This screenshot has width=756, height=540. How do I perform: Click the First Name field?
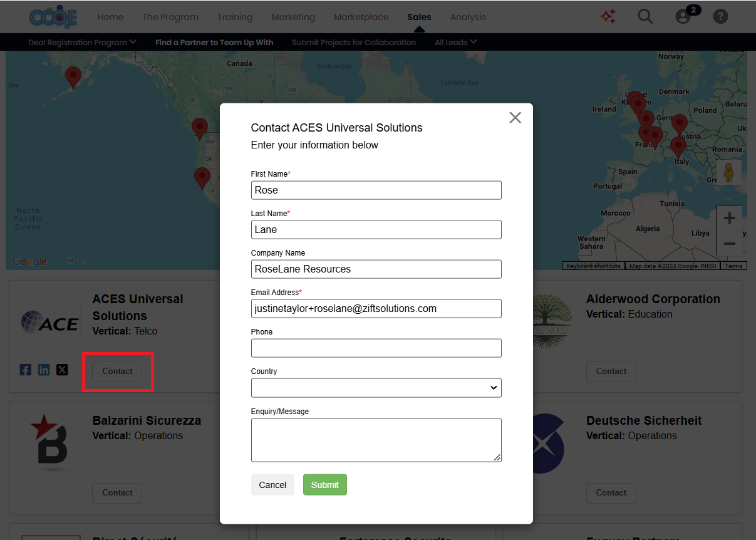376,190
